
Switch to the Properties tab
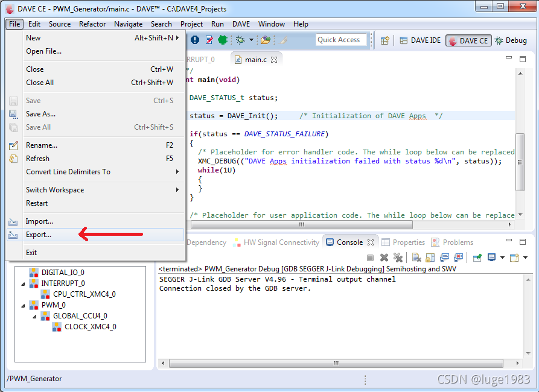click(403, 242)
